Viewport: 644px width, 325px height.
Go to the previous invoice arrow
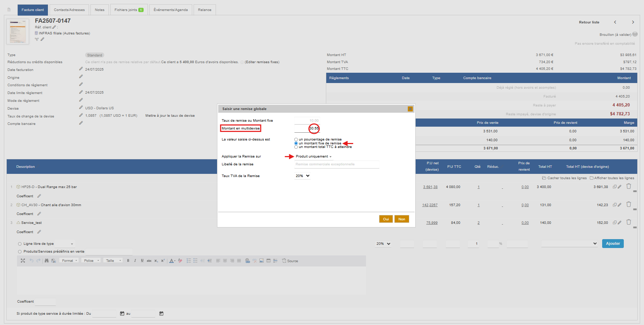tap(615, 22)
